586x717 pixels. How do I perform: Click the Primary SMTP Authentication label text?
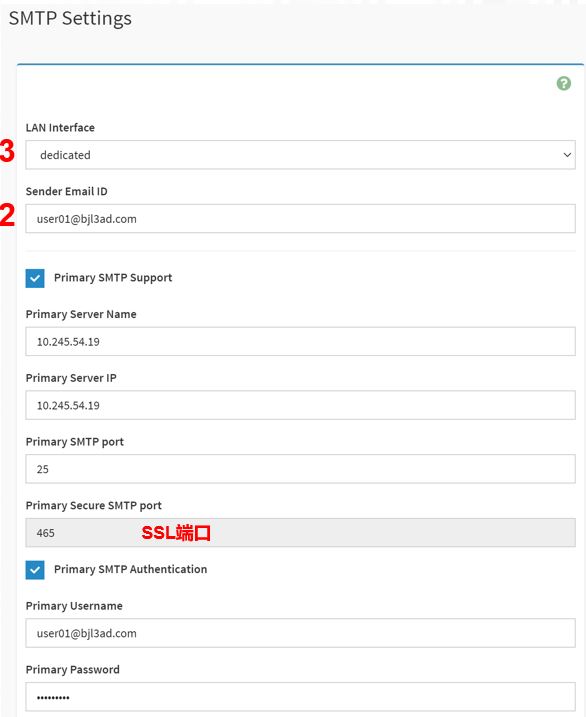[130, 569]
